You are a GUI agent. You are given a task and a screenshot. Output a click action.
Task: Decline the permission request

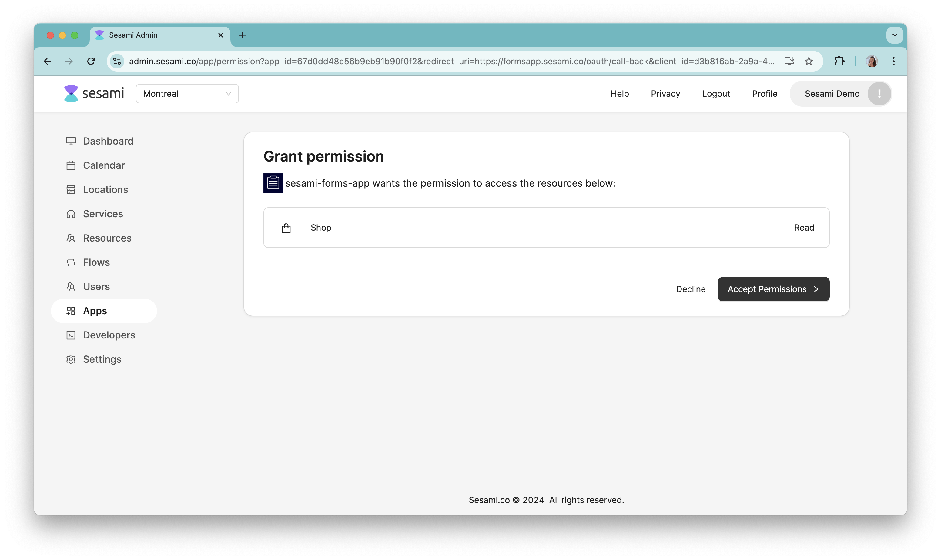tap(690, 289)
